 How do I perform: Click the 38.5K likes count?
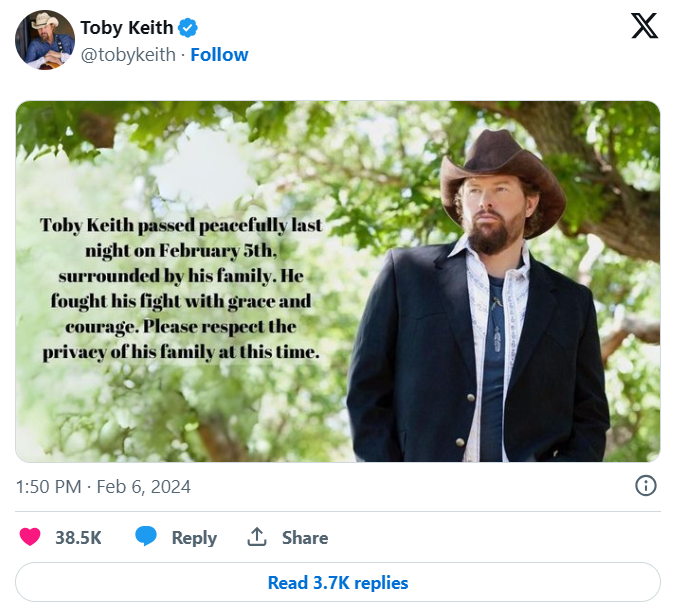pos(78,537)
